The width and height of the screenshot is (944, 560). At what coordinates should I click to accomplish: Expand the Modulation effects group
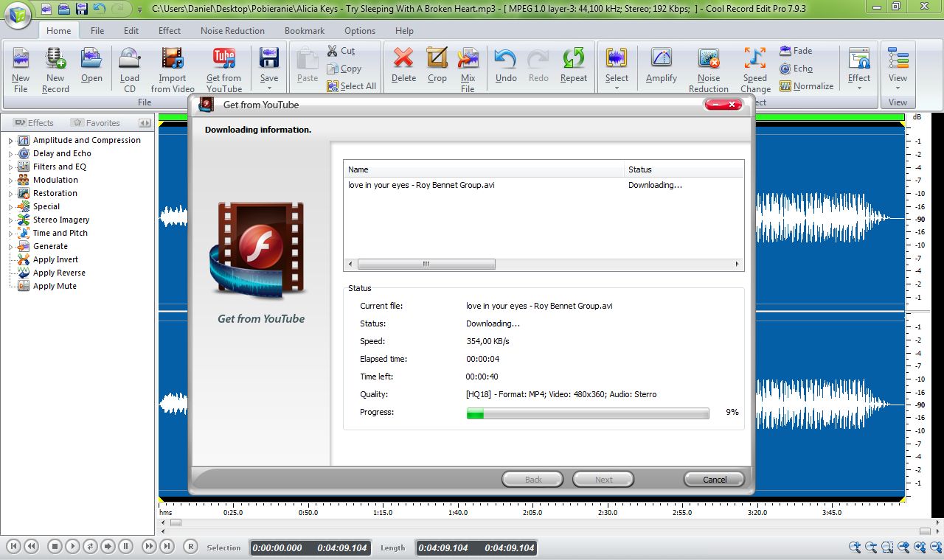pos(10,180)
